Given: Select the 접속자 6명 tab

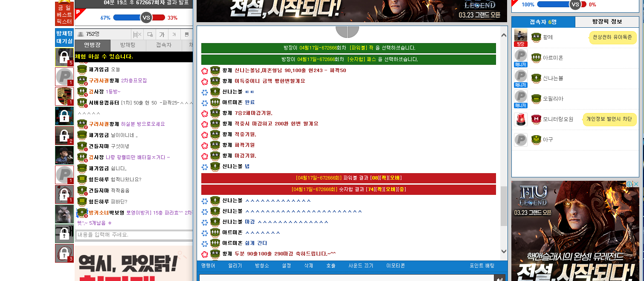Looking at the screenshot, I should [543, 22].
